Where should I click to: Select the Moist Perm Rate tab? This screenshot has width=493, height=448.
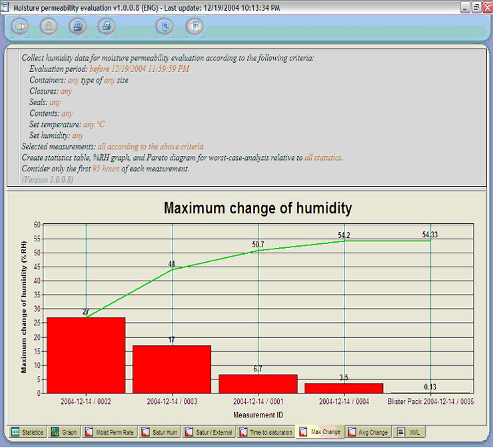(110, 432)
